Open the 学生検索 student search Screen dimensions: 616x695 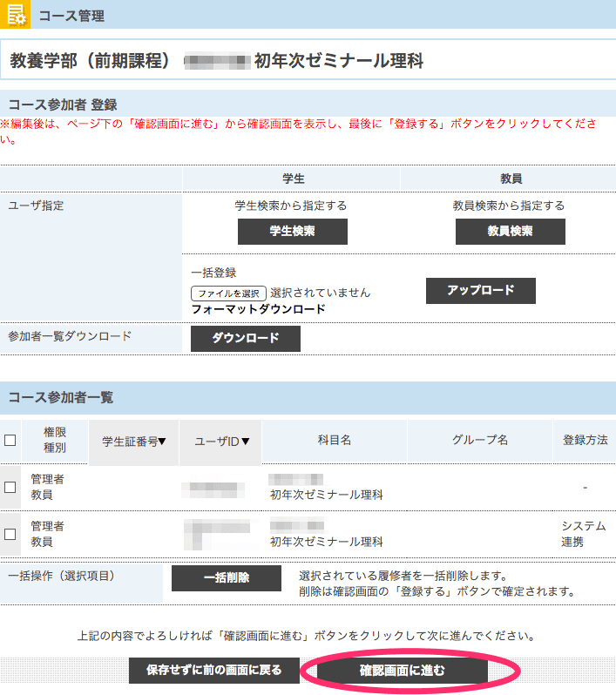pos(292,232)
